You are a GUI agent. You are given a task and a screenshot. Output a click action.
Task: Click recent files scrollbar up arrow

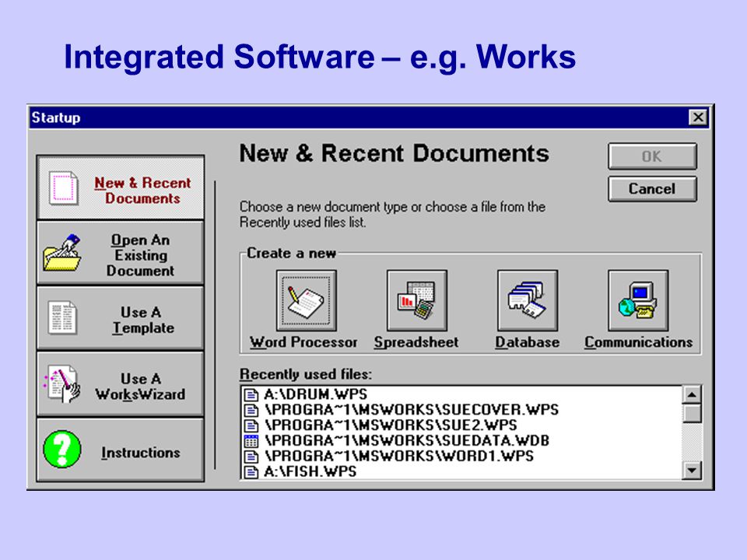(692, 394)
